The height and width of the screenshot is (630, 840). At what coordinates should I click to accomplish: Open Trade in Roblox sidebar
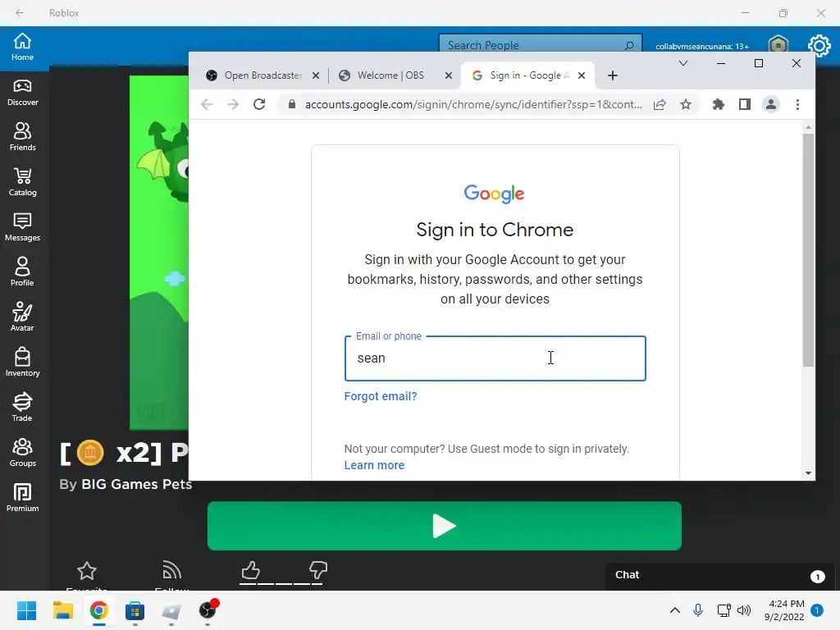coord(22,408)
